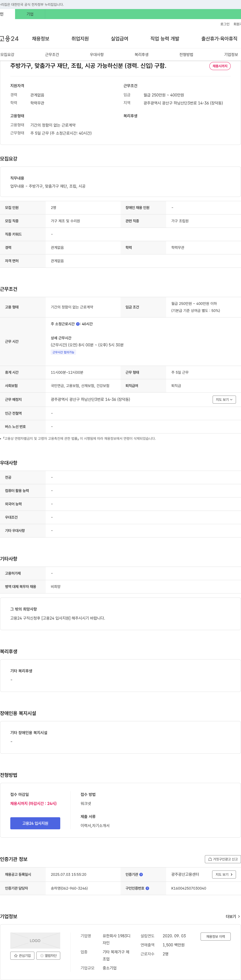Click salary text 월급 250만원 ~ 400만원

coord(164,95)
